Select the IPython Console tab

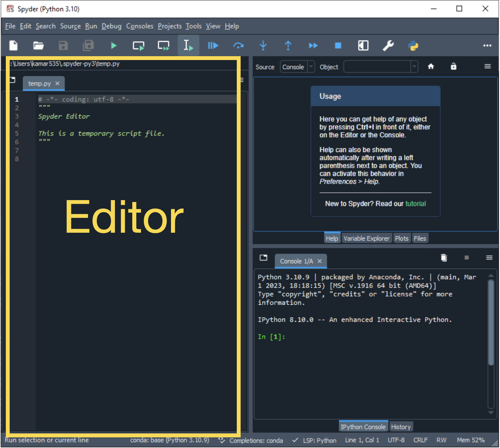[363, 427]
